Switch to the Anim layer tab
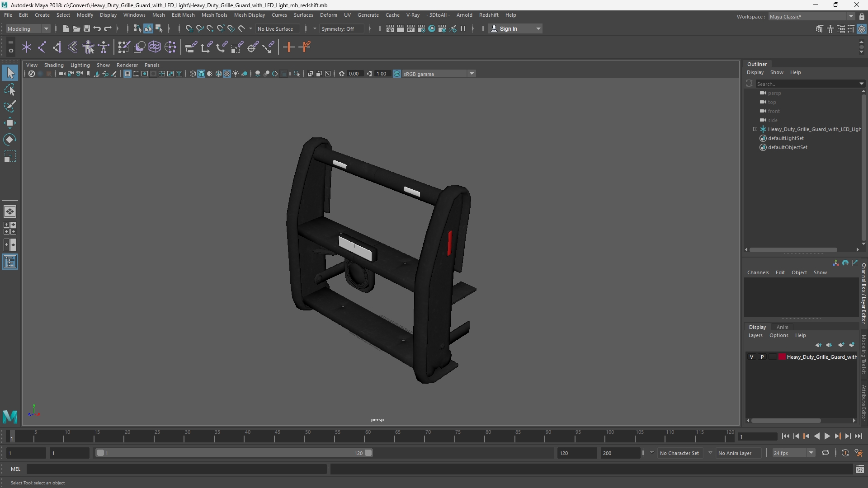 coord(782,327)
